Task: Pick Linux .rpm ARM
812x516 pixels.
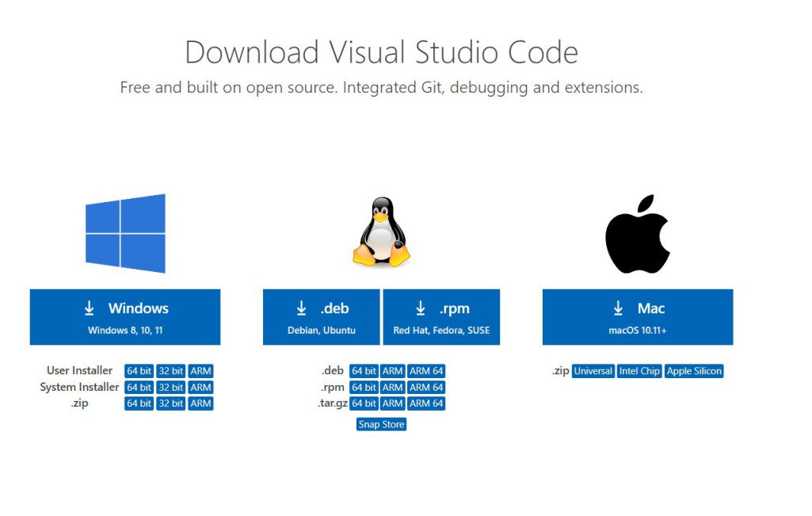Action: pos(393,388)
